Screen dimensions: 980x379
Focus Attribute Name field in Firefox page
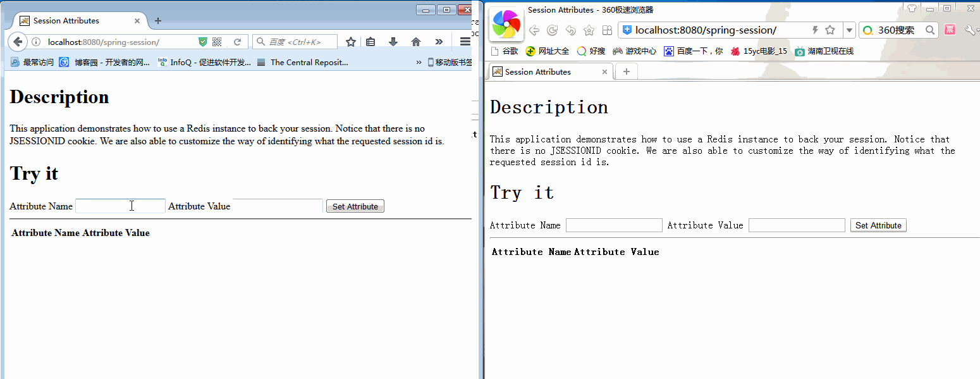[x=120, y=206]
